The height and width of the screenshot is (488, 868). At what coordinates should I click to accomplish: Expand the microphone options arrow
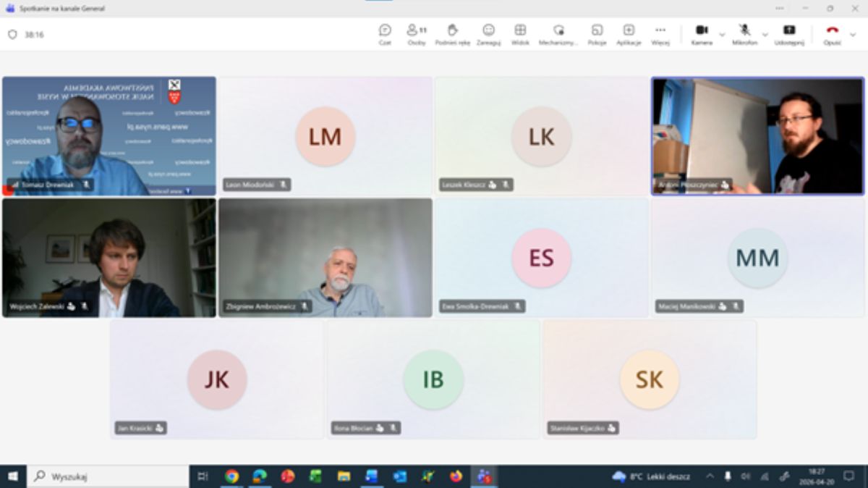pyautogui.click(x=765, y=34)
